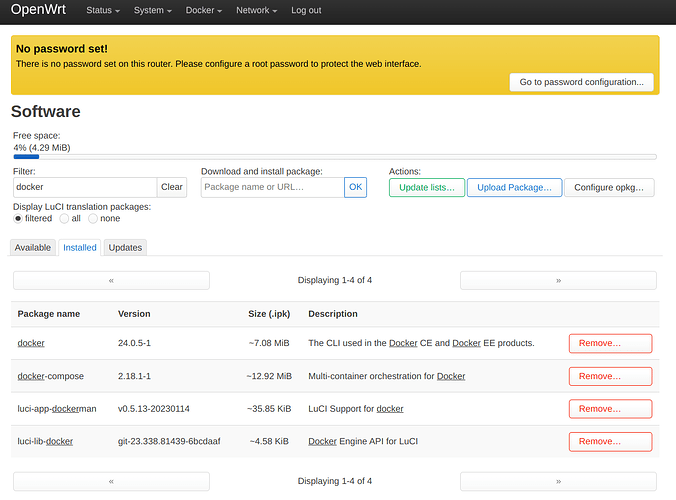Click 'Docker Engine API for LuCI' description
Image resolution: width=676 pixels, height=500 pixels.
click(x=363, y=441)
